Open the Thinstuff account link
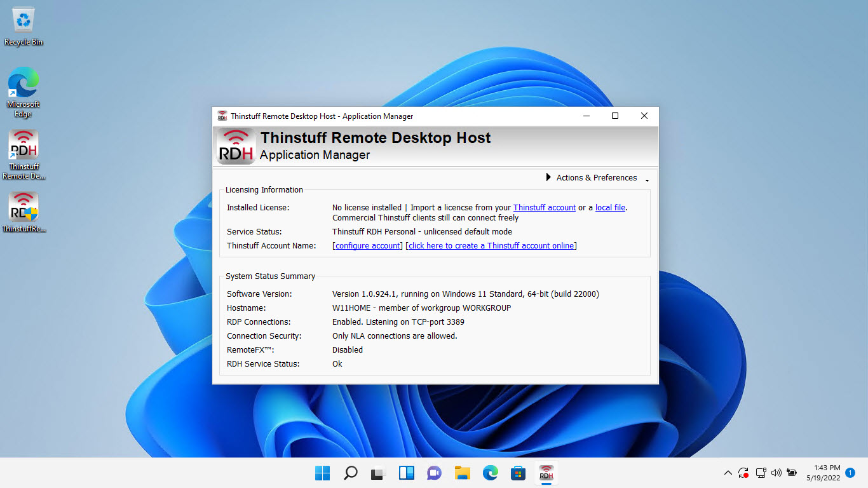This screenshot has width=868, height=488. click(x=544, y=207)
